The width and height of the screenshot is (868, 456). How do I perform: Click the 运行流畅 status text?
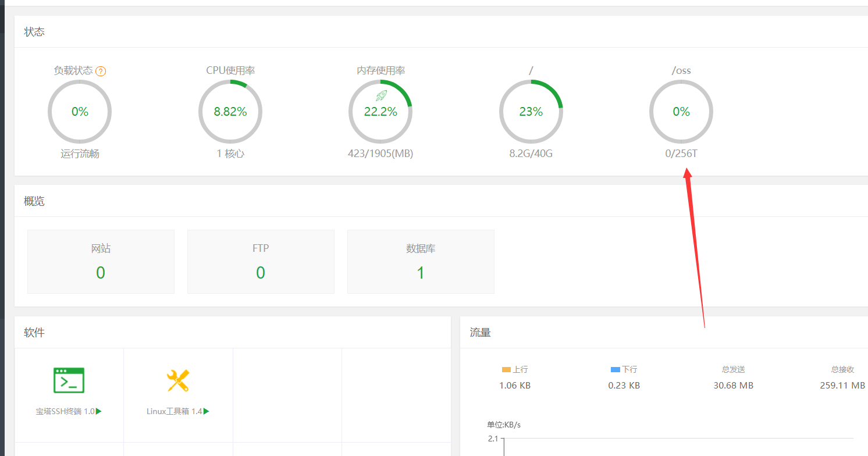[x=80, y=154]
